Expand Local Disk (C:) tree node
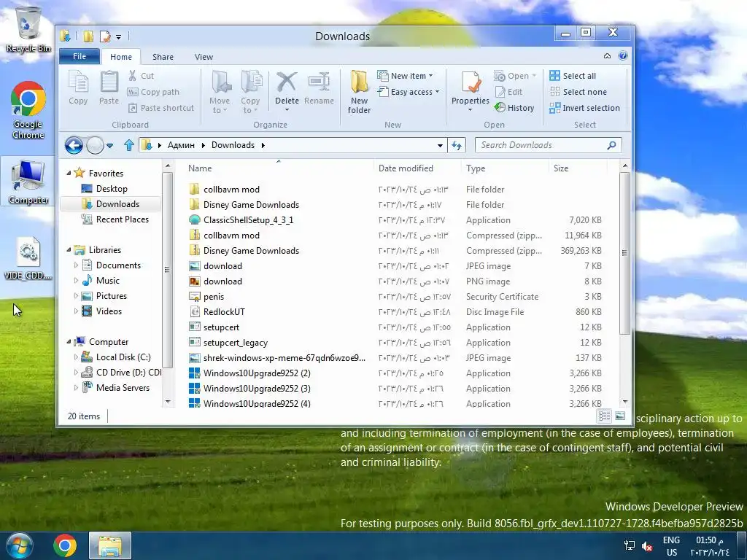This screenshot has width=747, height=560. 76,357
